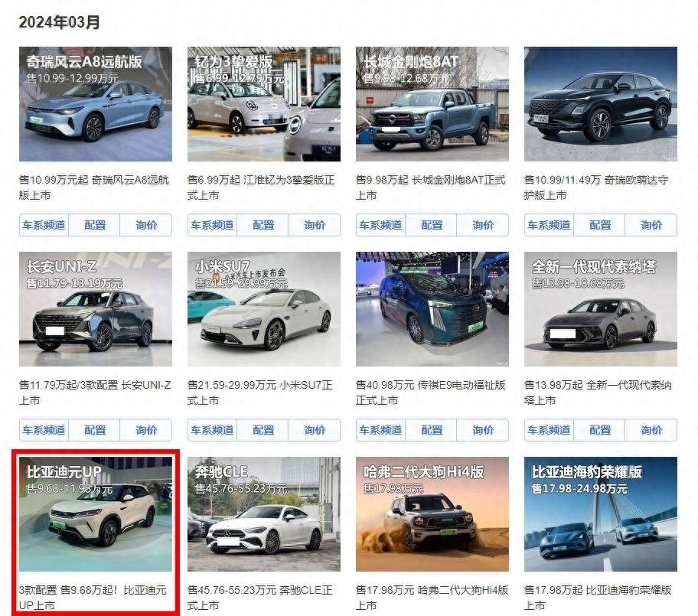The image size is (698, 616).
Task: Open the 奇瑞风云A8远航版 car thumbnail
Action: (95, 104)
